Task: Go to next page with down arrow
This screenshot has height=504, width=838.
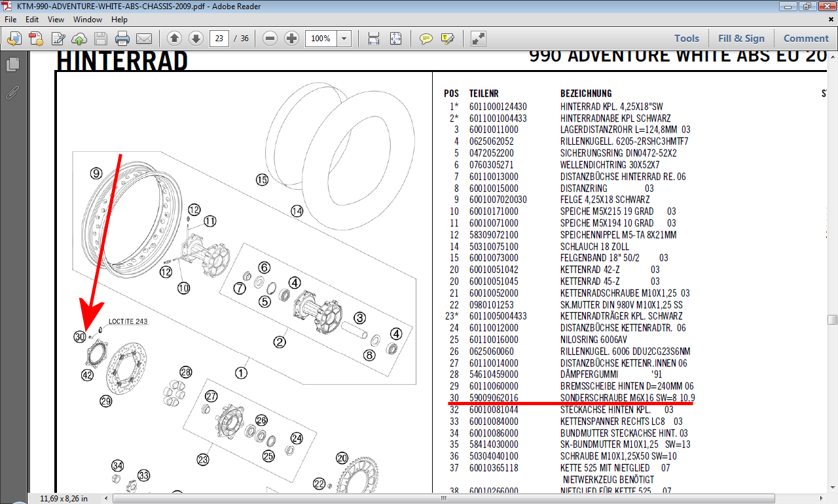Action: [196, 39]
